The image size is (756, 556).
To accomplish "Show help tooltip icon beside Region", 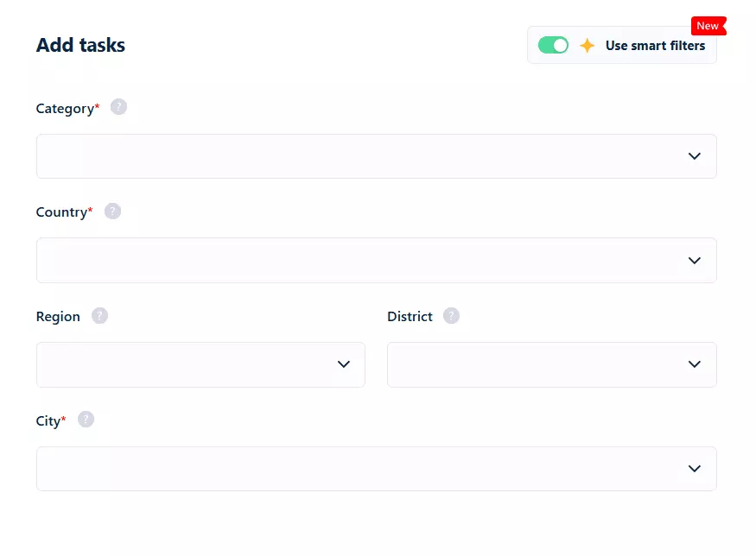I will click(100, 316).
